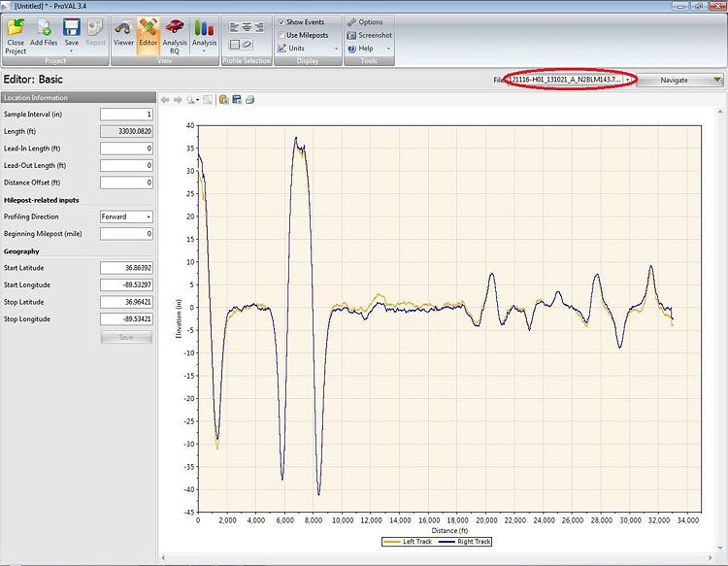This screenshot has height=566, width=728.
Task: Click the 'Milepost-related inputs' heading
Action: click(x=42, y=200)
